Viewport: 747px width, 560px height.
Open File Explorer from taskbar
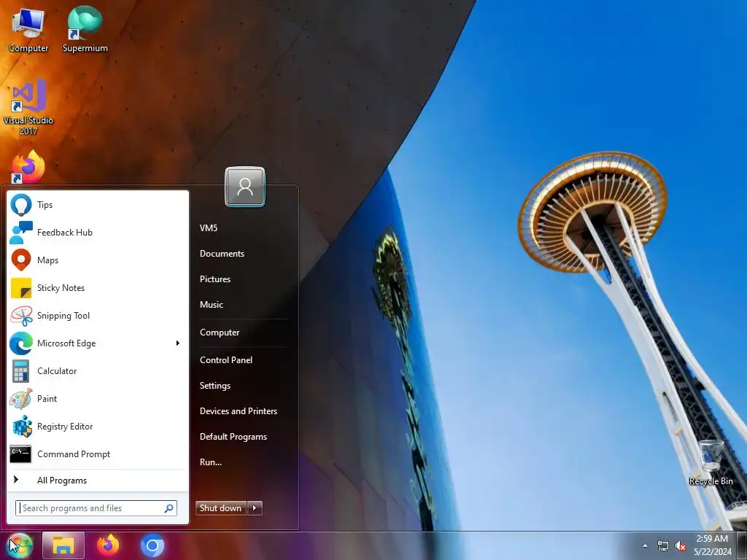click(63, 545)
